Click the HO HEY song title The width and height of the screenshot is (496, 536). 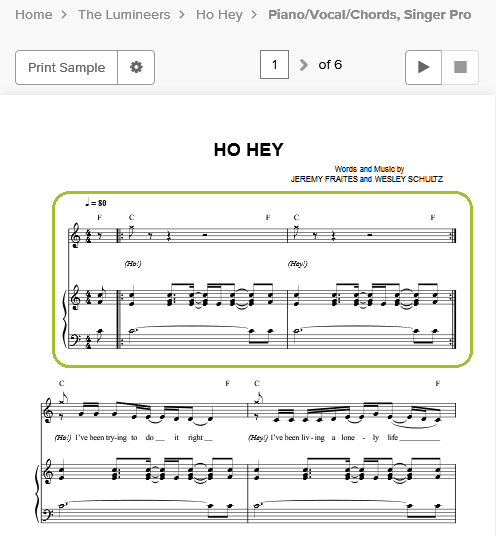point(249,150)
